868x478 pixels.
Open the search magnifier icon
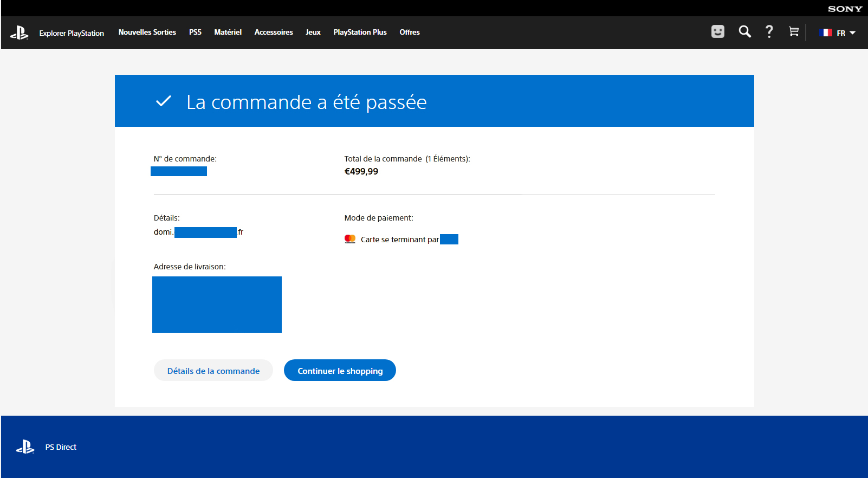tap(745, 31)
